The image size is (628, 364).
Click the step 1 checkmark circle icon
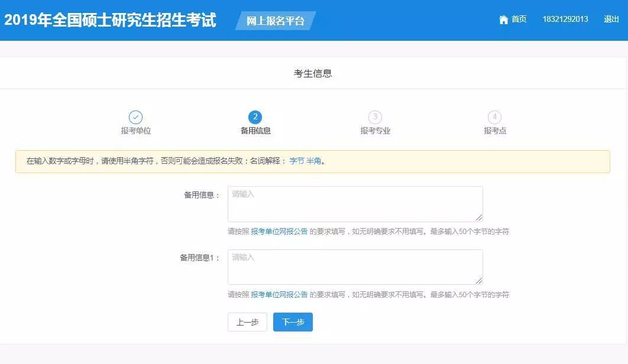coord(135,117)
